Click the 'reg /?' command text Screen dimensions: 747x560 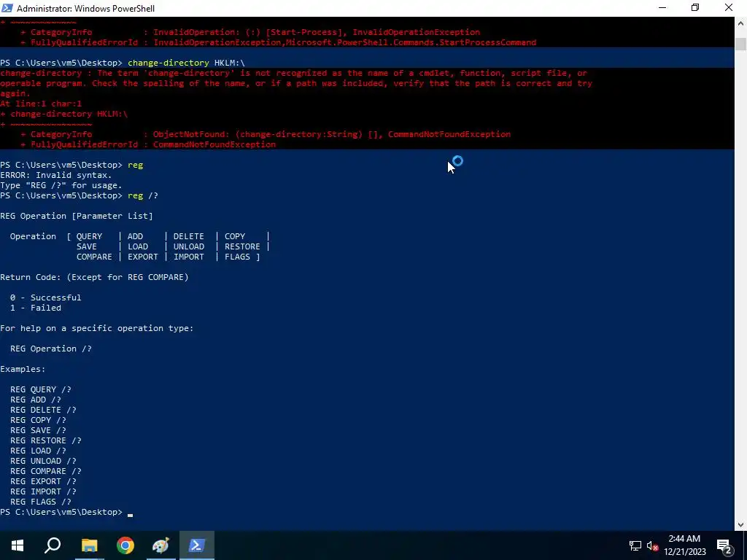[142, 195]
